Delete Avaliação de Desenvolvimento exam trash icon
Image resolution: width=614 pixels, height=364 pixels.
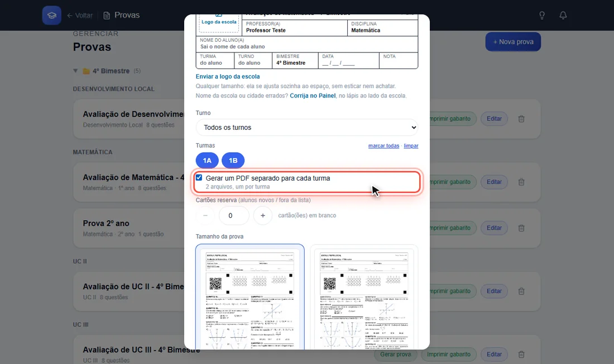point(521,119)
